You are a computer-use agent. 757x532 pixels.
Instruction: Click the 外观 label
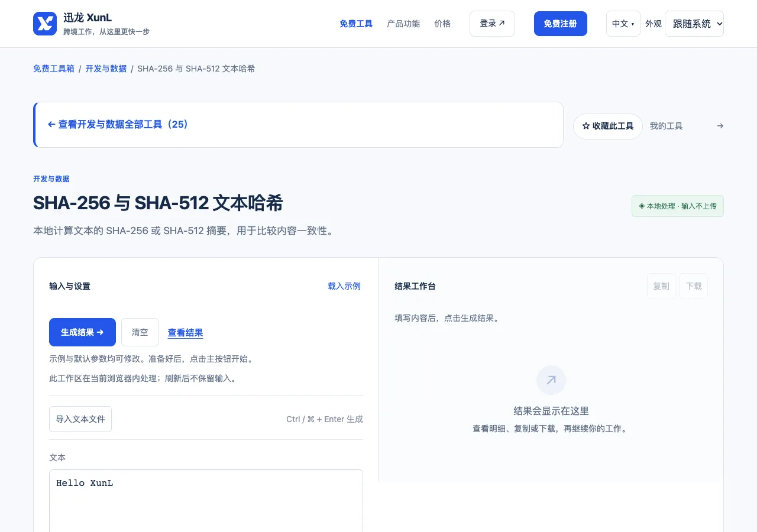(x=654, y=24)
